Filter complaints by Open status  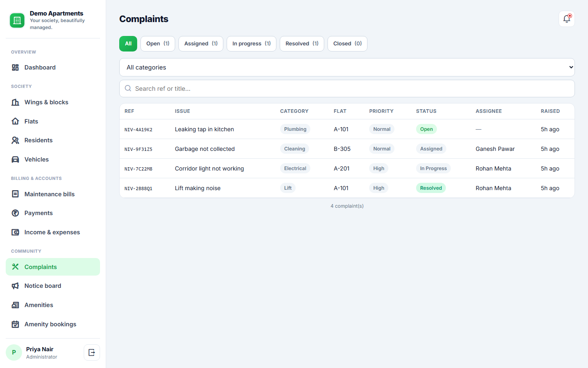pyautogui.click(x=158, y=44)
